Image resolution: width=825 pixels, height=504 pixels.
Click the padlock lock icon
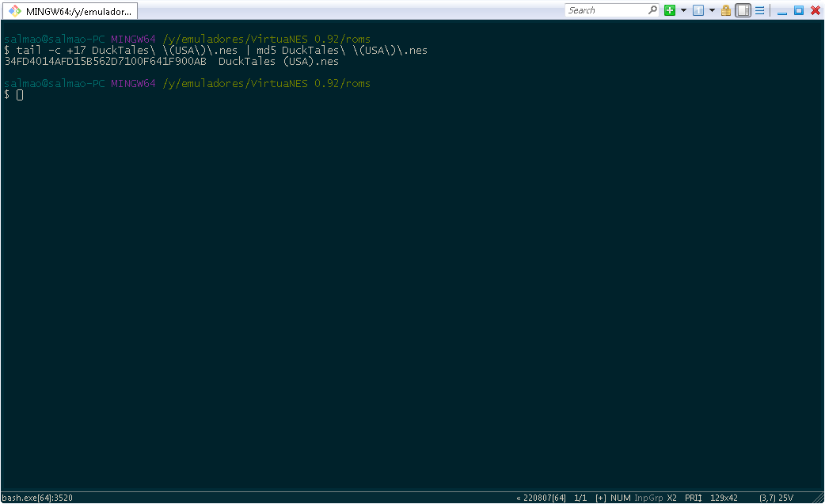[x=725, y=10]
